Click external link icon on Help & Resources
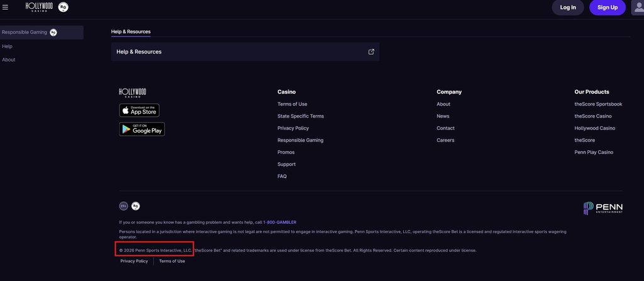 pyautogui.click(x=371, y=52)
